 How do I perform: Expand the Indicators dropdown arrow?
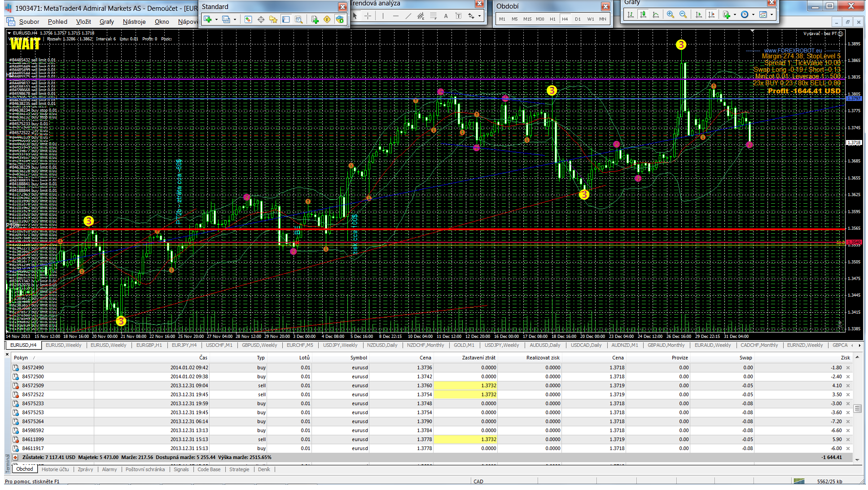click(x=735, y=14)
